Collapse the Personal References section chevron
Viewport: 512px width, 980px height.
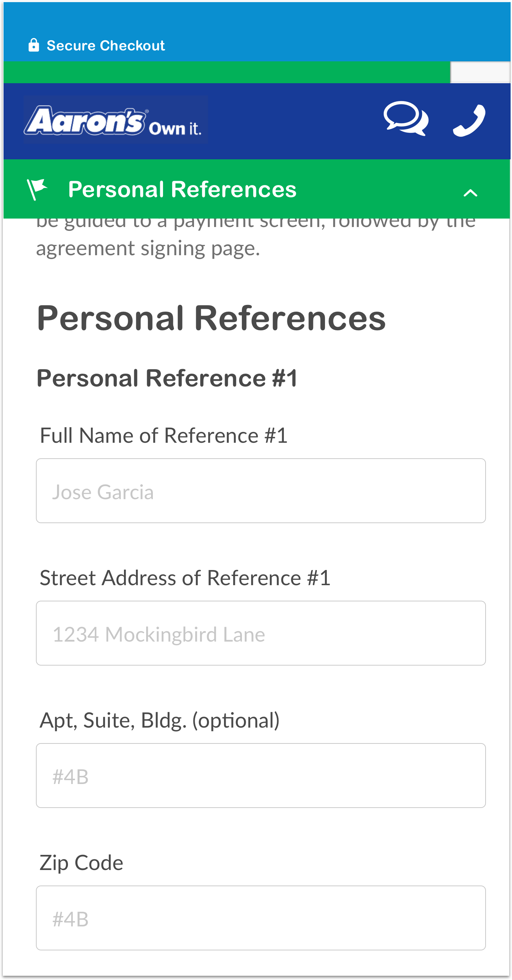pos(470,193)
